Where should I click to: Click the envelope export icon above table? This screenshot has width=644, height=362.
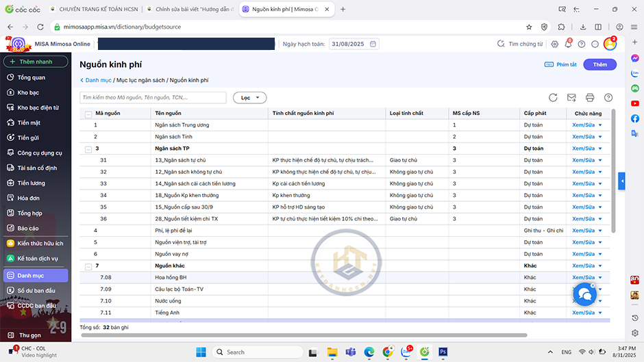571,98
